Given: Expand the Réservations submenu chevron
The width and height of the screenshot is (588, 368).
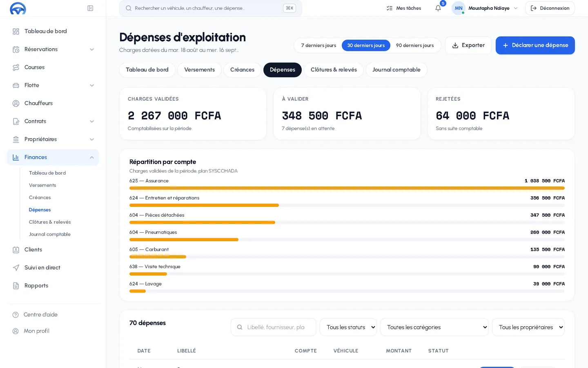Looking at the screenshot, I should [92, 49].
